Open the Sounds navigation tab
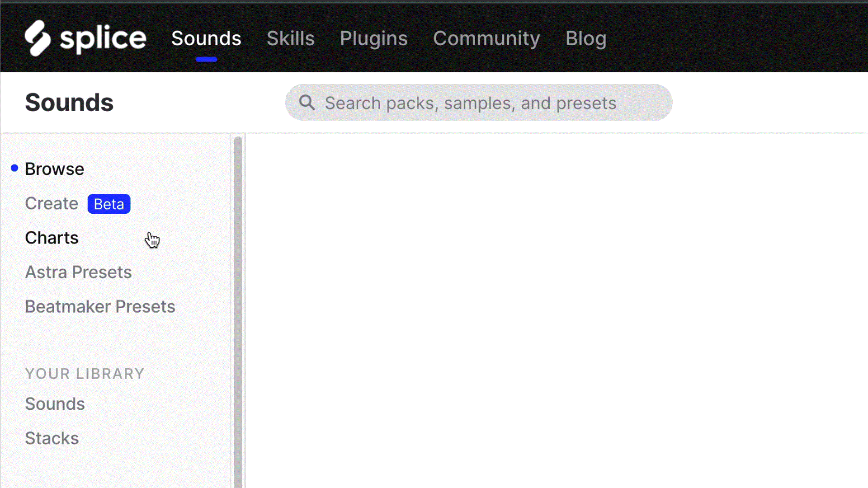The height and width of the screenshot is (488, 868). (206, 38)
